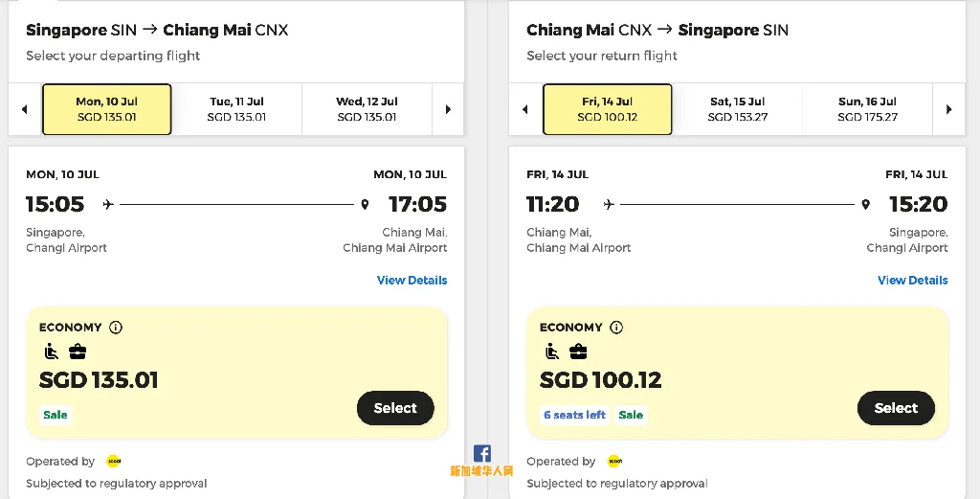Click the baggage icon in departing fare
The width and height of the screenshot is (980, 499).
78,352
